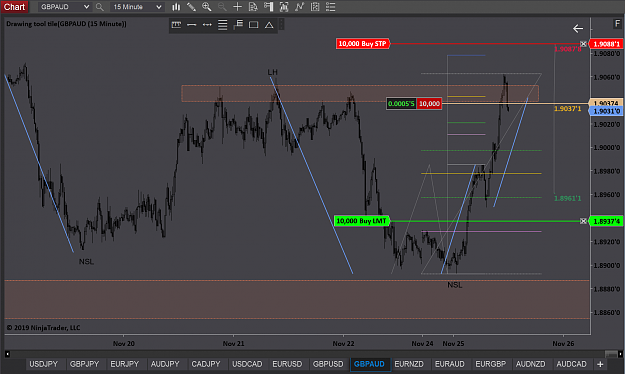Viewport: 625px width, 374px height.
Task: Click the horizontal scrollbar thumb
Action: 611,354
